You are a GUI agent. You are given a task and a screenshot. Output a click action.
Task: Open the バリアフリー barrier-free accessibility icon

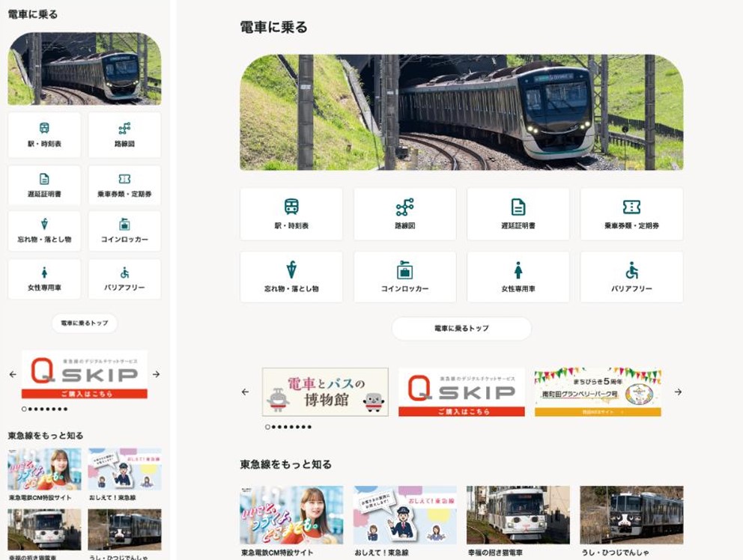pos(633,277)
